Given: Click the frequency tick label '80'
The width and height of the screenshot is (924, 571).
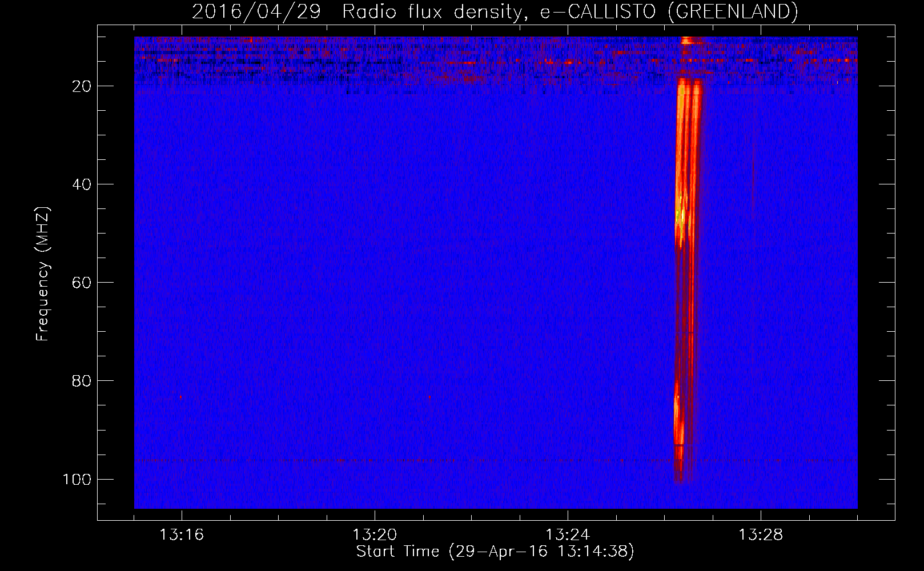Looking at the screenshot, I should tap(82, 381).
